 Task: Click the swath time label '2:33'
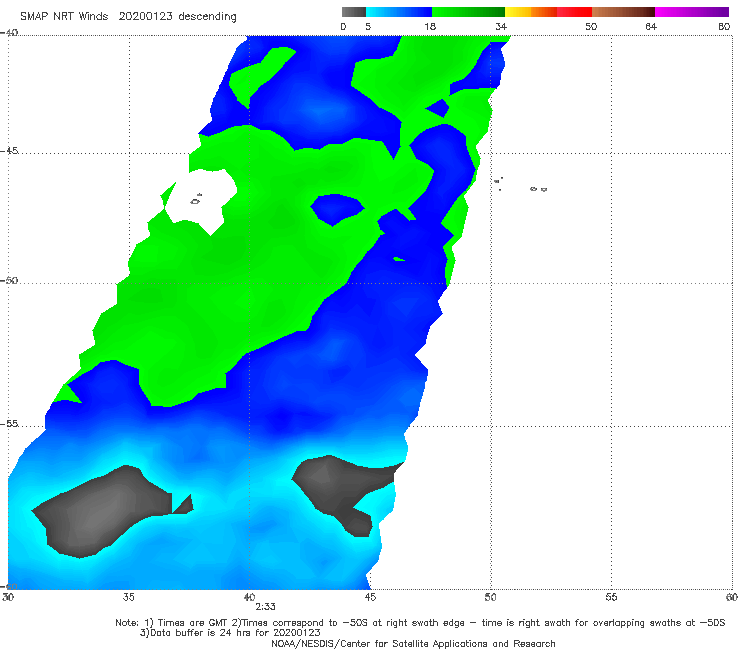pyautogui.click(x=265, y=607)
